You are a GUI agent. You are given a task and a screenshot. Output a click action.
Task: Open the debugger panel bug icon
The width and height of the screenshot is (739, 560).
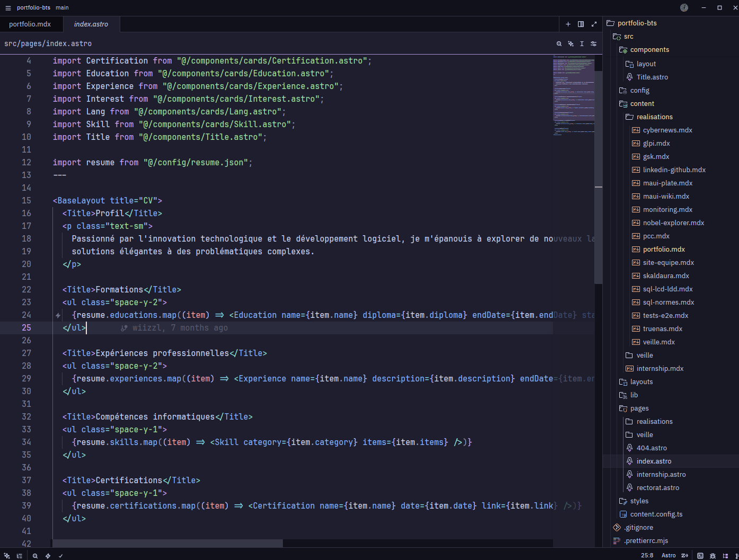pos(713,556)
